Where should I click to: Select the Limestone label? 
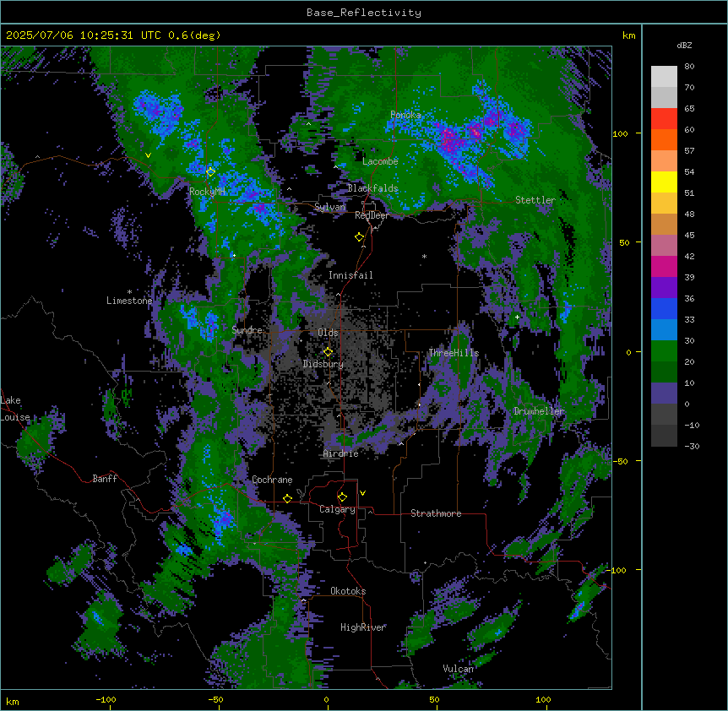[x=129, y=301]
